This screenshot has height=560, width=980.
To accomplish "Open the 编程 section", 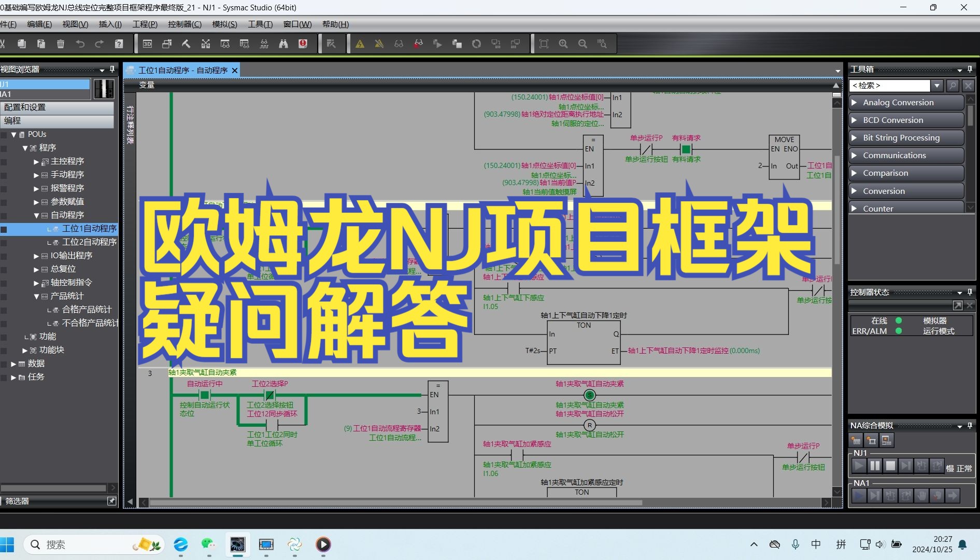I will point(57,121).
